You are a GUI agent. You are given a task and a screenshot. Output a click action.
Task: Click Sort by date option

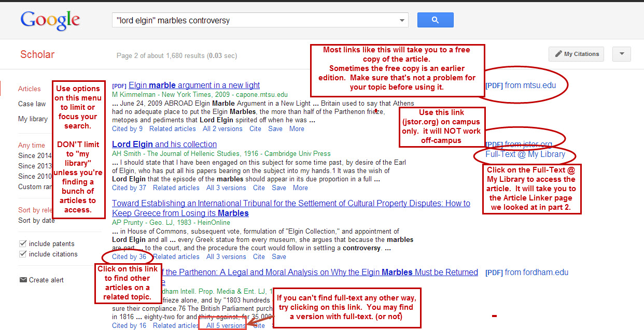click(x=36, y=220)
